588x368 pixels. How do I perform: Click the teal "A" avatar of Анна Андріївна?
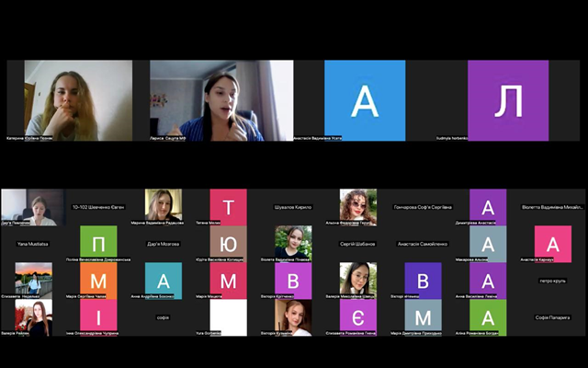point(164,280)
